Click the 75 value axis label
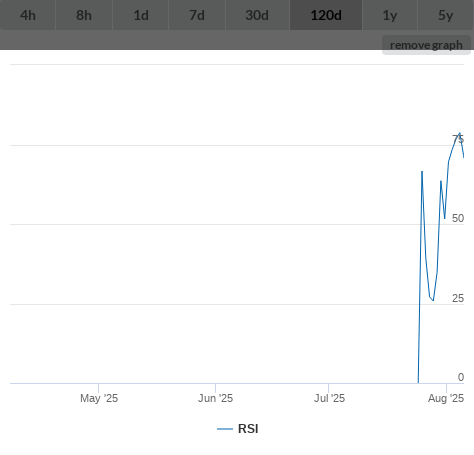 point(458,139)
